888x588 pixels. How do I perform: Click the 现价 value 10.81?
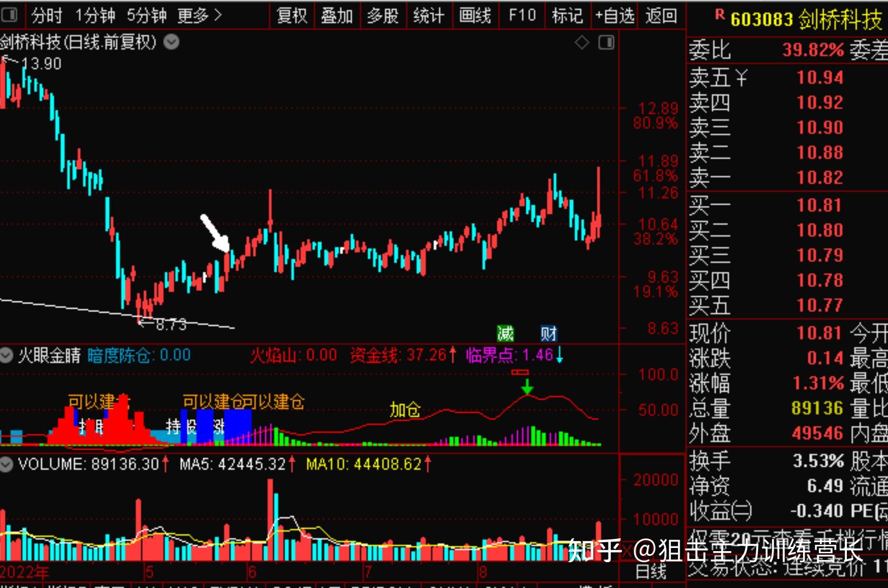click(x=819, y=333)
